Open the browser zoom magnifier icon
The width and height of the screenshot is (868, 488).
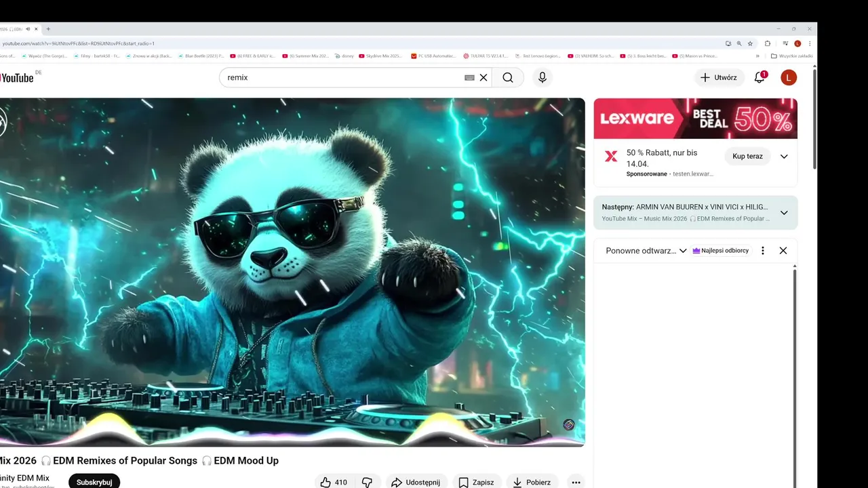(739, 43)
